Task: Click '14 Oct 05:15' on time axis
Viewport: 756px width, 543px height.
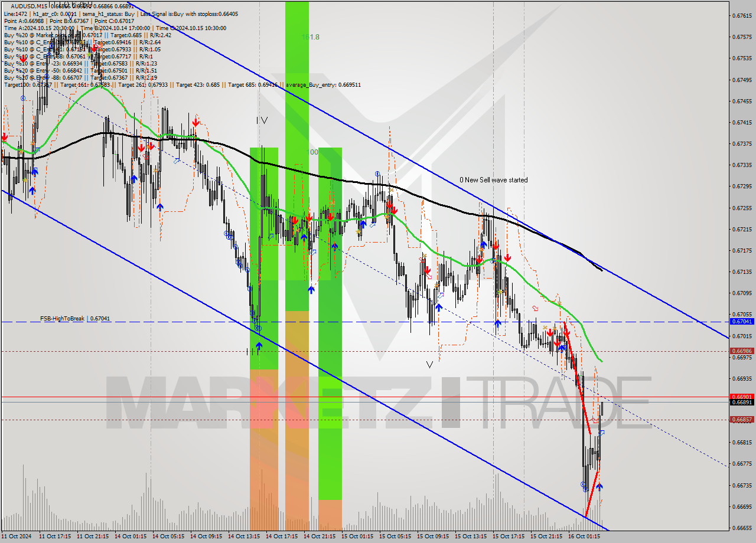Action: click(169, 537)
